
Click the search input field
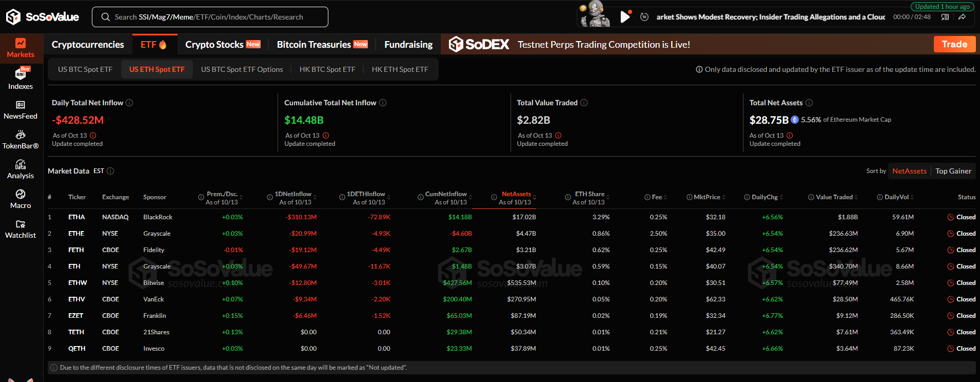point(210,17)
